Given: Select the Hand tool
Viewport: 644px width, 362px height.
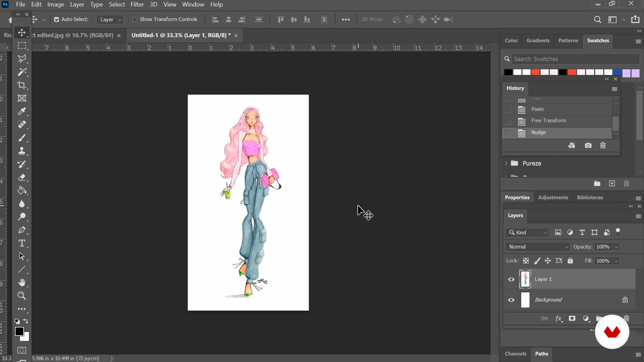Looking at the screenshot, I should (22, 283).
